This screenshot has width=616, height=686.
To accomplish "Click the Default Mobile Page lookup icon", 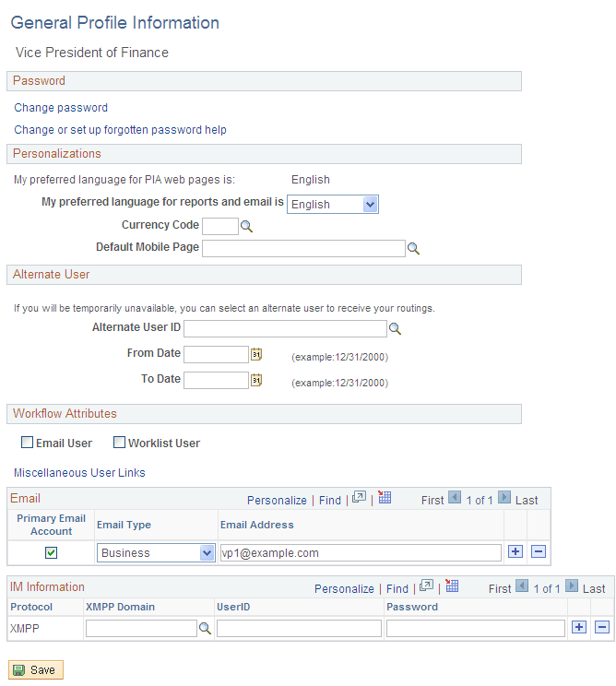I will click(414, 248).
